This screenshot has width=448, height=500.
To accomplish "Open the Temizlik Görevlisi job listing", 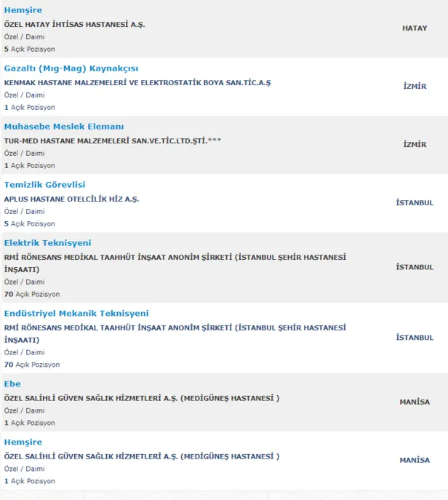I will [x=44, y=185].
